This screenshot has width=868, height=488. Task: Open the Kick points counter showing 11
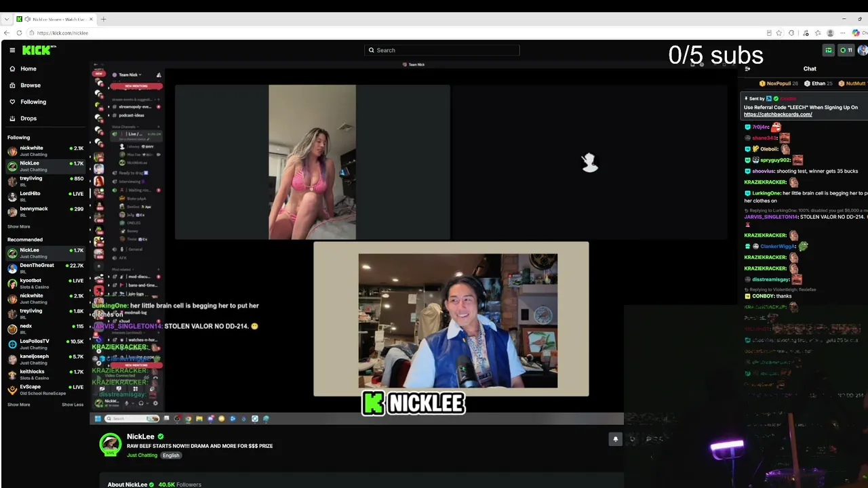point(846,50)
